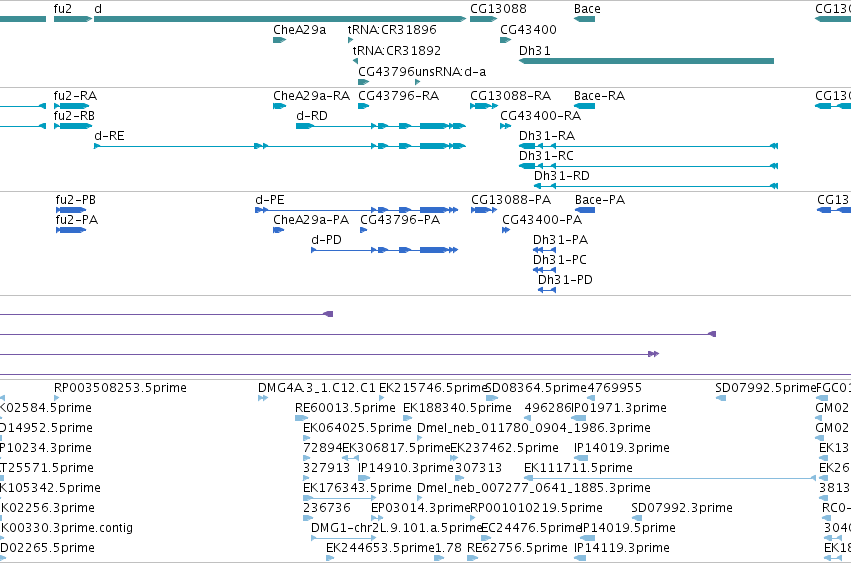Open the fu2-PB protein label
This screenshot has width=851, height=563.
click(x=75, y=200)
